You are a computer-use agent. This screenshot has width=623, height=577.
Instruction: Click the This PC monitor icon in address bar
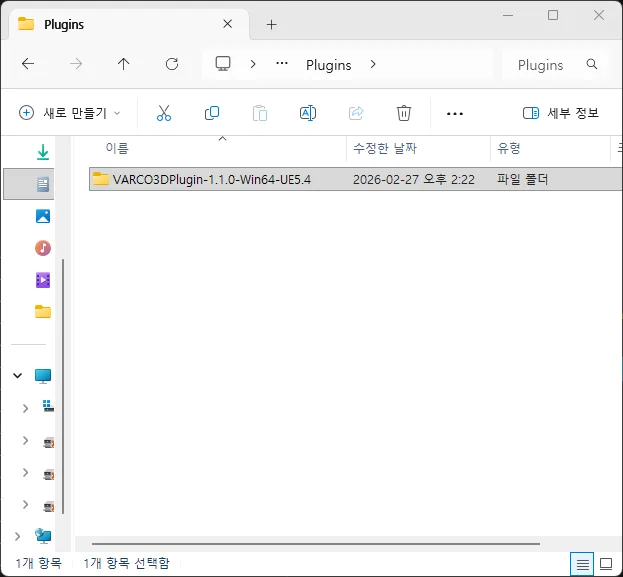(223, 64)
